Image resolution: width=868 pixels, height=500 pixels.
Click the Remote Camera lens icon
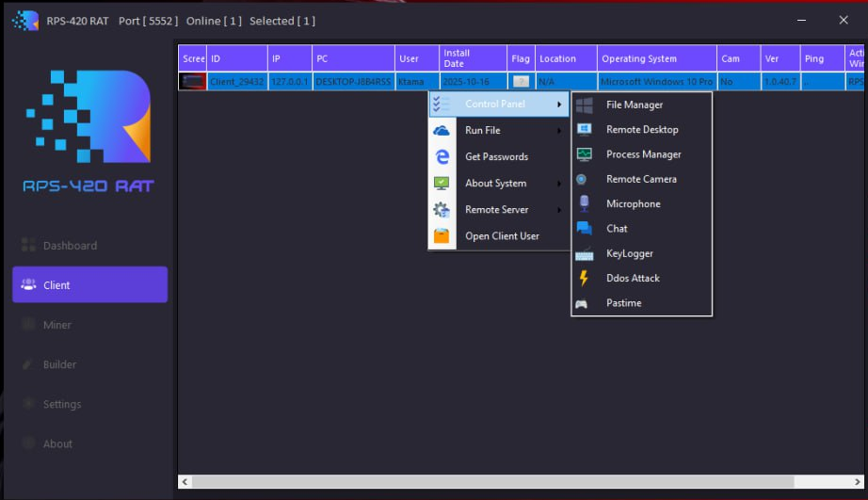tap(581, 180)
